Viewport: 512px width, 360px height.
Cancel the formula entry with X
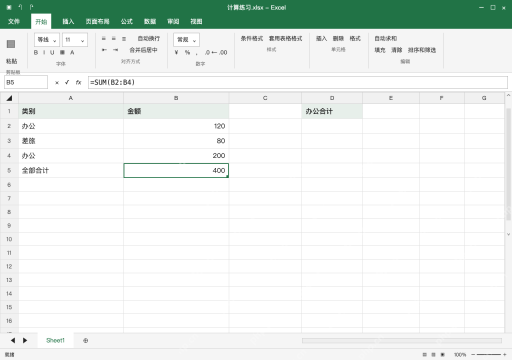(x=57, y=82)
